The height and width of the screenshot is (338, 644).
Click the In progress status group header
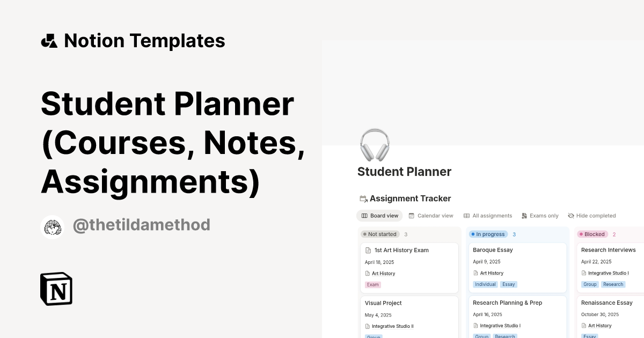488,234
